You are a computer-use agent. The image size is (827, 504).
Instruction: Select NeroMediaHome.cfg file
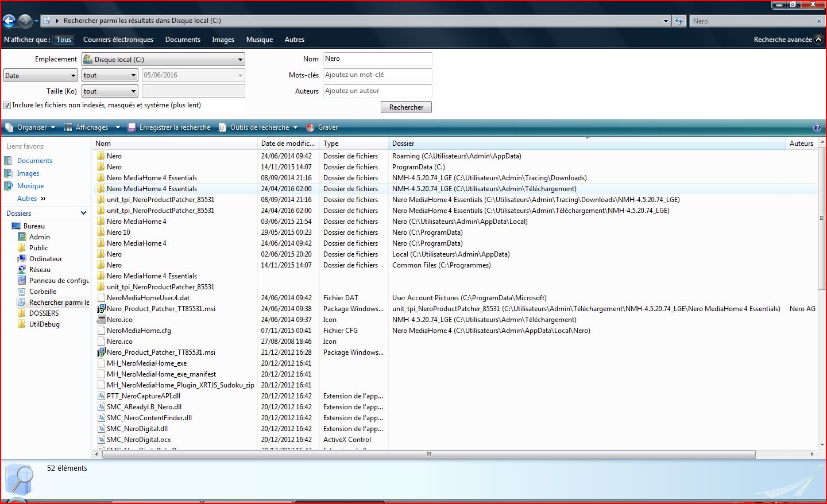point(138,331)
